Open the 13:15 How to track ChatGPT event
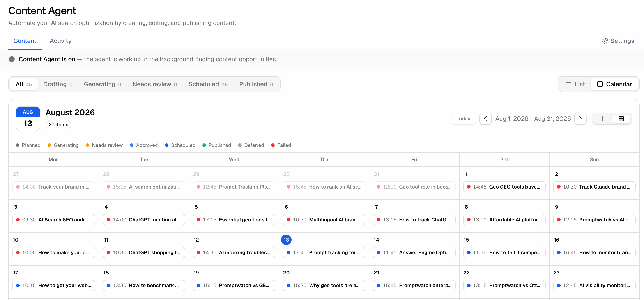Screen dimensions: 644x300 (414, 219)
